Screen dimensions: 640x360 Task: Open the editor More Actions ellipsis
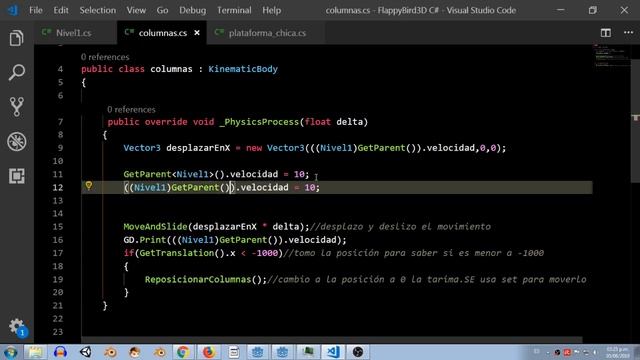629,32
